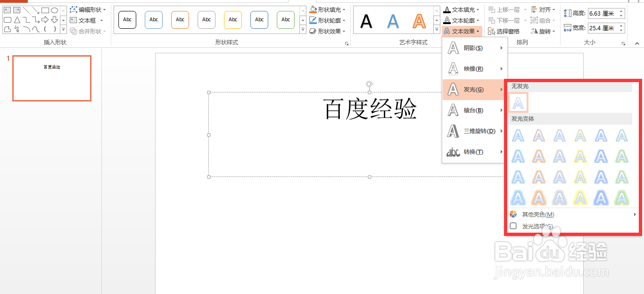Expand the insert shapes gallery with its More arrow
Viewport: 644px width, 294px height.
63,30
